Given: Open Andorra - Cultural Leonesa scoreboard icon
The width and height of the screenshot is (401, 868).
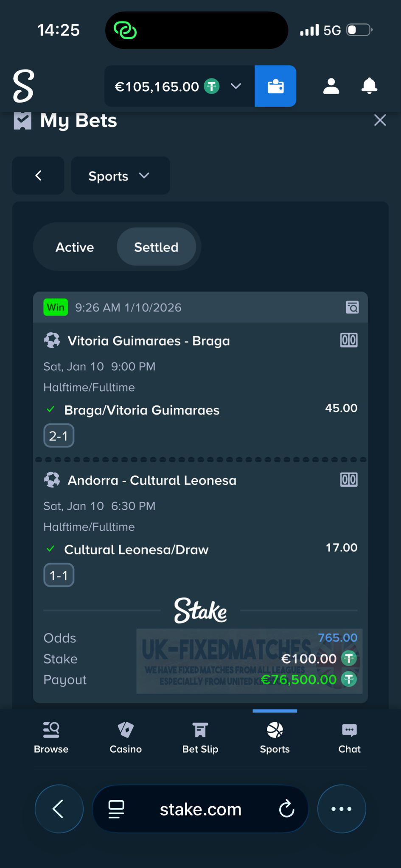Looking at the screenshot, I should [x=349, y=480].
